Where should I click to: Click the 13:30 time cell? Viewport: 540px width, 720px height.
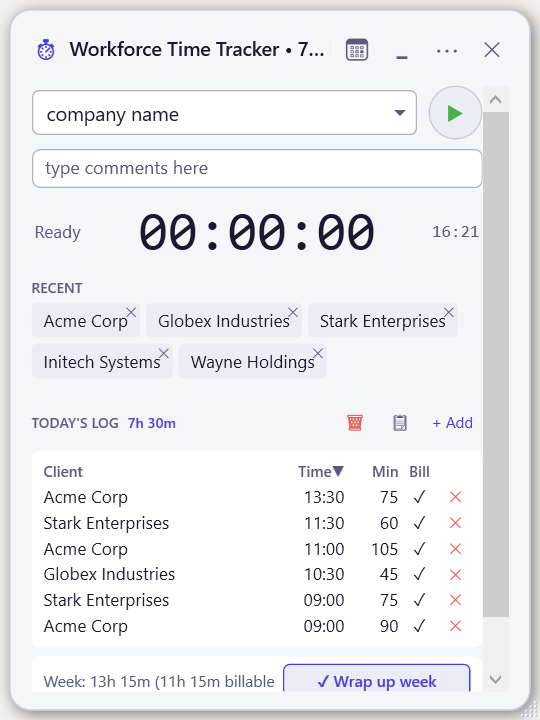click(x=324, y=497)
